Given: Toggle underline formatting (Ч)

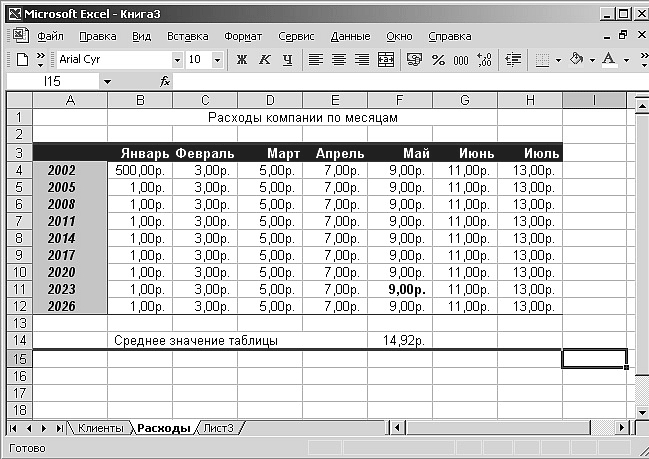Looking at the screenshot, I should pyautogui.click(x=287, y=60).
